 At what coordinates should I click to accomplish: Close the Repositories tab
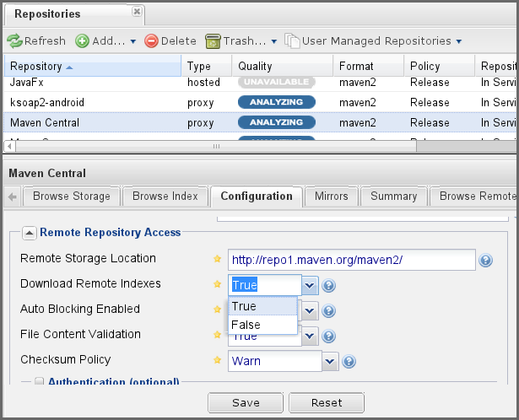click(137, 12)
